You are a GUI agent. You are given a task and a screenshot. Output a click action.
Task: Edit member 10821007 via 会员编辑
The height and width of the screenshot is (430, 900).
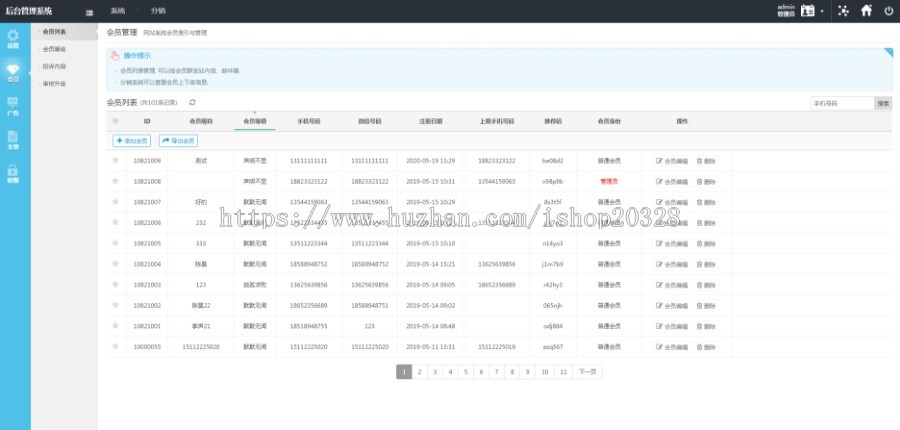(x=672, y=202)
